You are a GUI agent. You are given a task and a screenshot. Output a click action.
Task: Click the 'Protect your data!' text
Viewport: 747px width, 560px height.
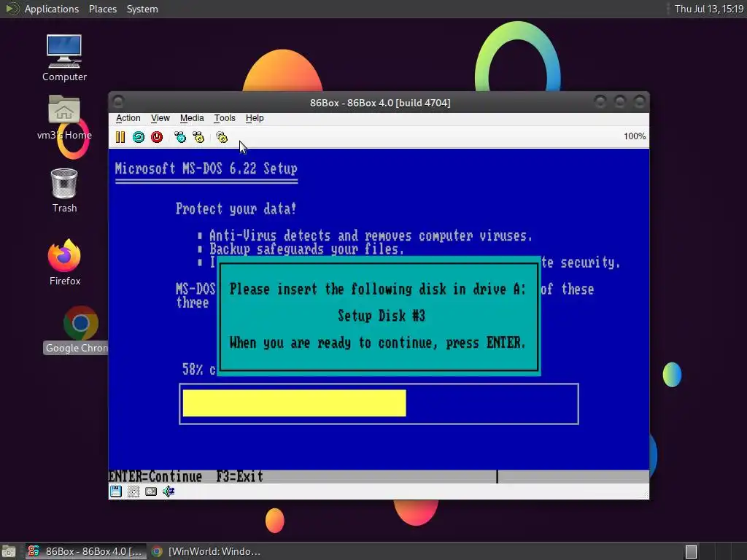pyautogui.click(x=236, y=209)
